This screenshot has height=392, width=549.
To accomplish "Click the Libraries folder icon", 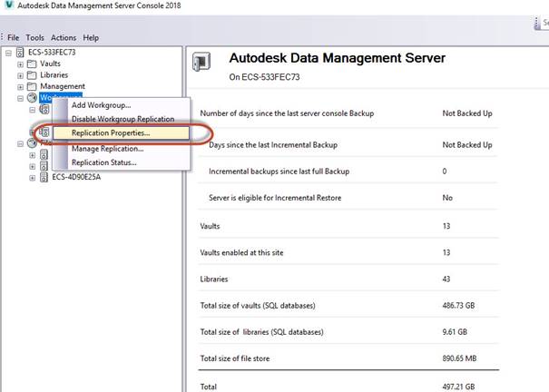I will coord(32,75).
